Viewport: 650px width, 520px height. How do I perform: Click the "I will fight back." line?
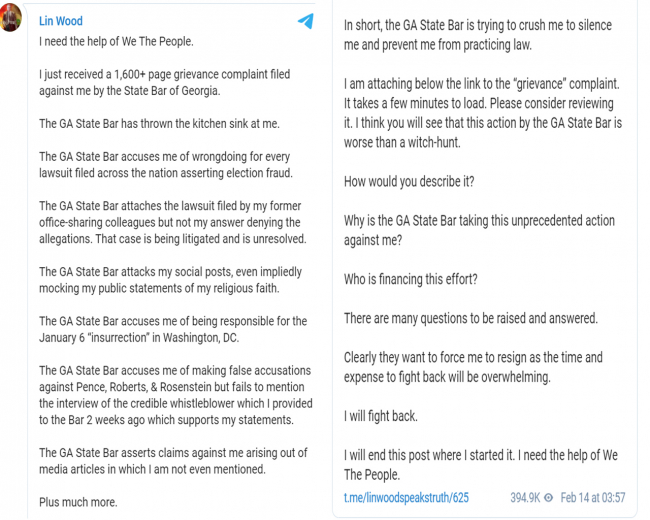pyautogui.click(x=381, y=416)
